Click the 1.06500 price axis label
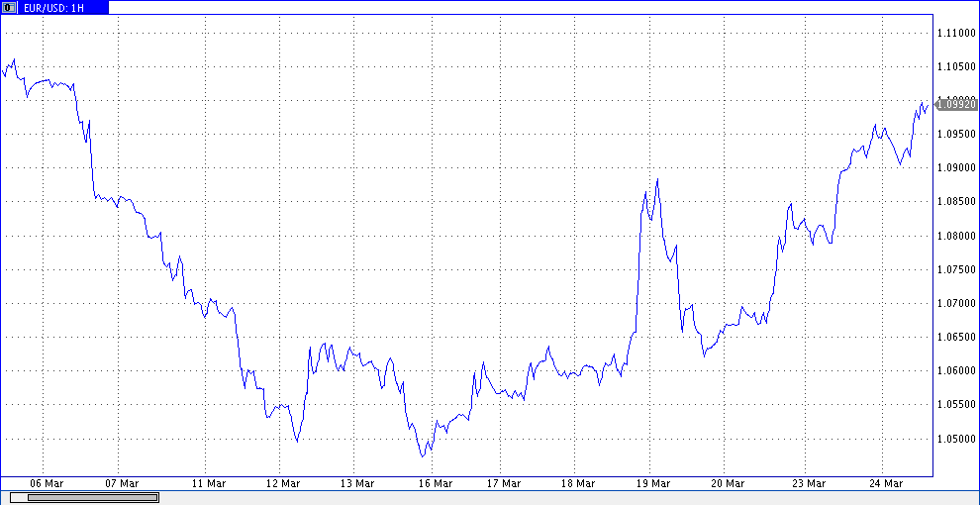 (957, 337)
